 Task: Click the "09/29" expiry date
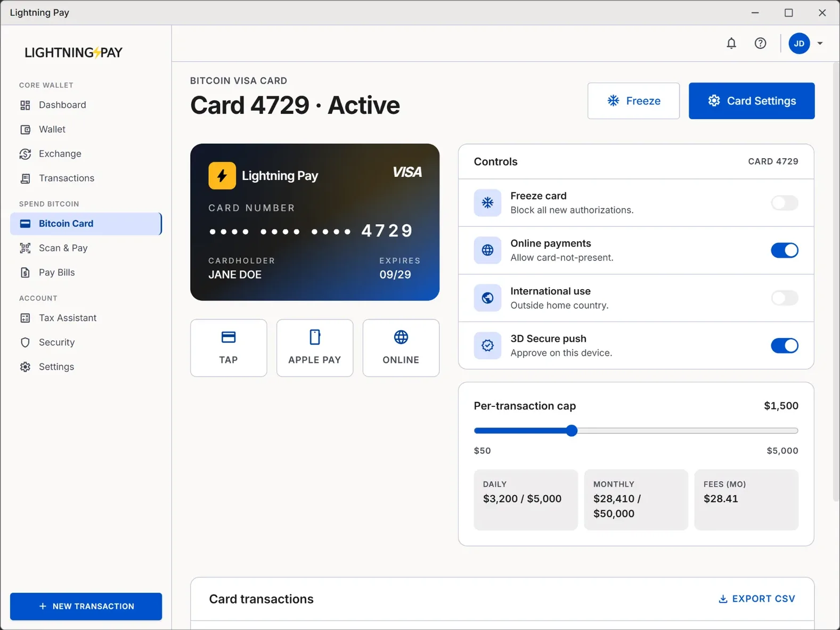(395, 275)
